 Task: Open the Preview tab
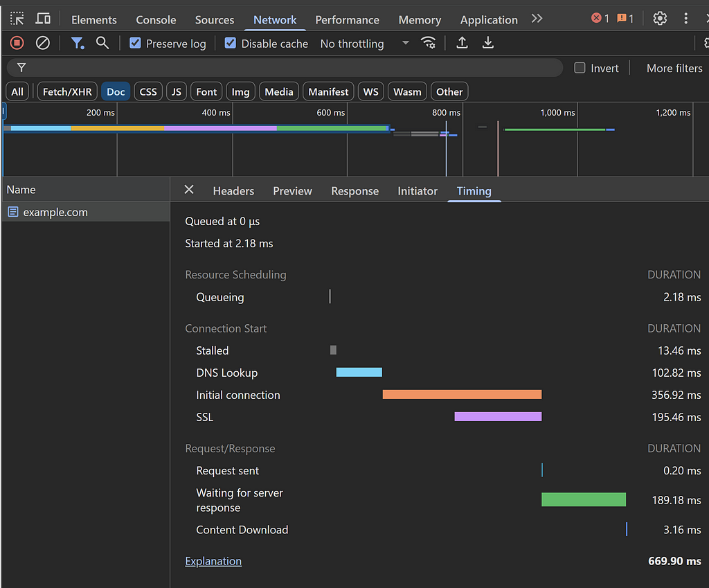[x=293, y=191]
